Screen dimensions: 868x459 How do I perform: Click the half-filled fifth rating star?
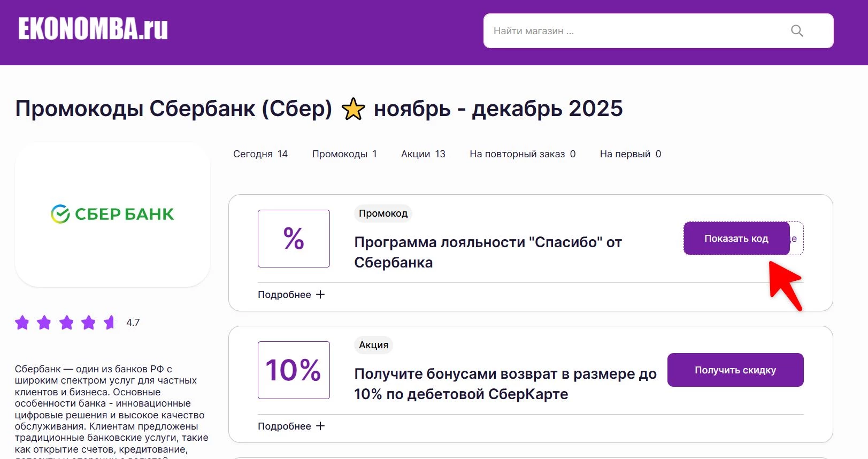pos(110,323)
